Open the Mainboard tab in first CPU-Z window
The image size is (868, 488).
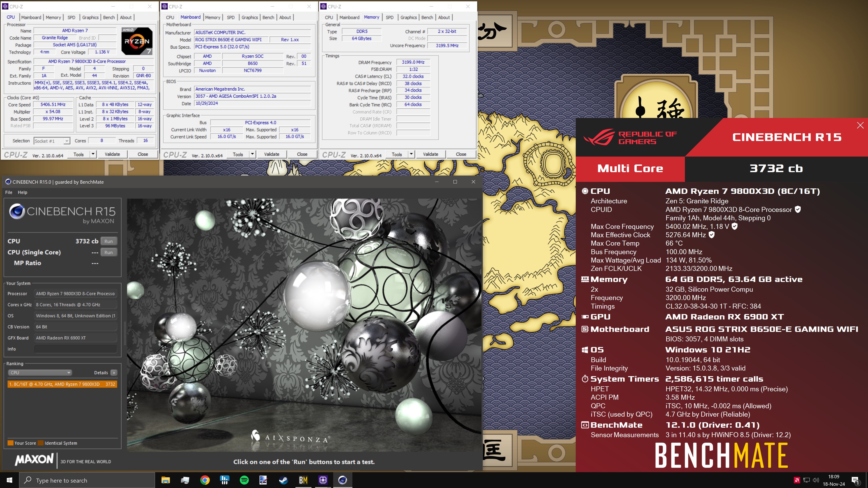click(x=31, y=18)
